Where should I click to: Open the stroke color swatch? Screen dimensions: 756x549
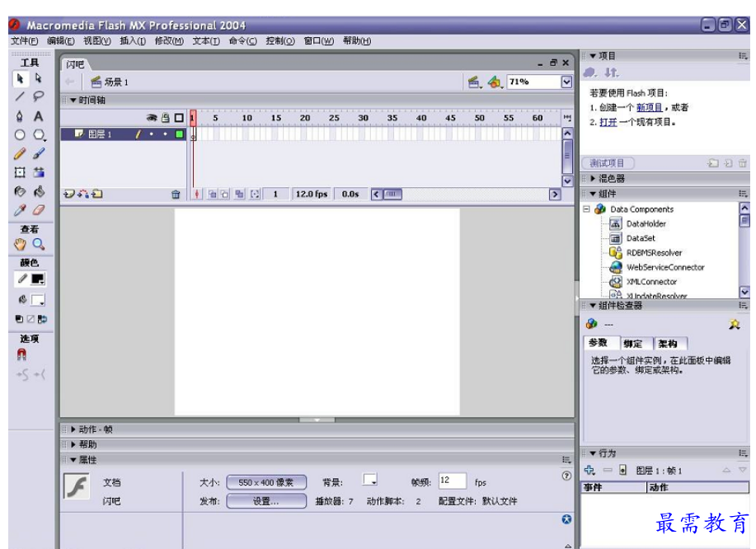(x=38, y=279)
